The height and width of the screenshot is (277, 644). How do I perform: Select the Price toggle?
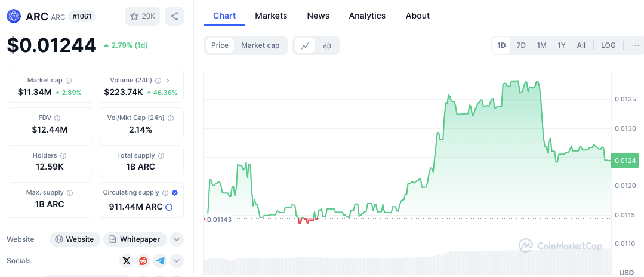point(220,45)
